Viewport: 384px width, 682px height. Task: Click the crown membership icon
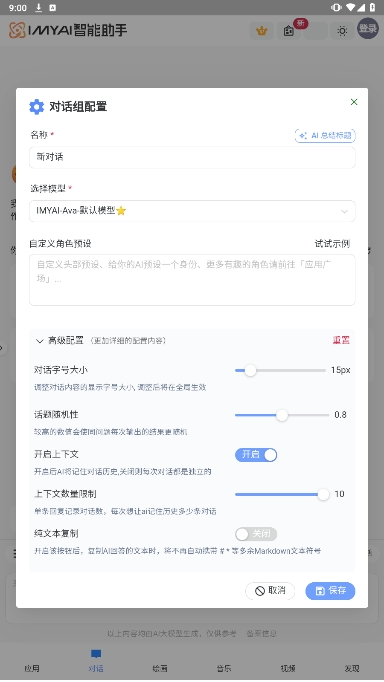[261, 31]
